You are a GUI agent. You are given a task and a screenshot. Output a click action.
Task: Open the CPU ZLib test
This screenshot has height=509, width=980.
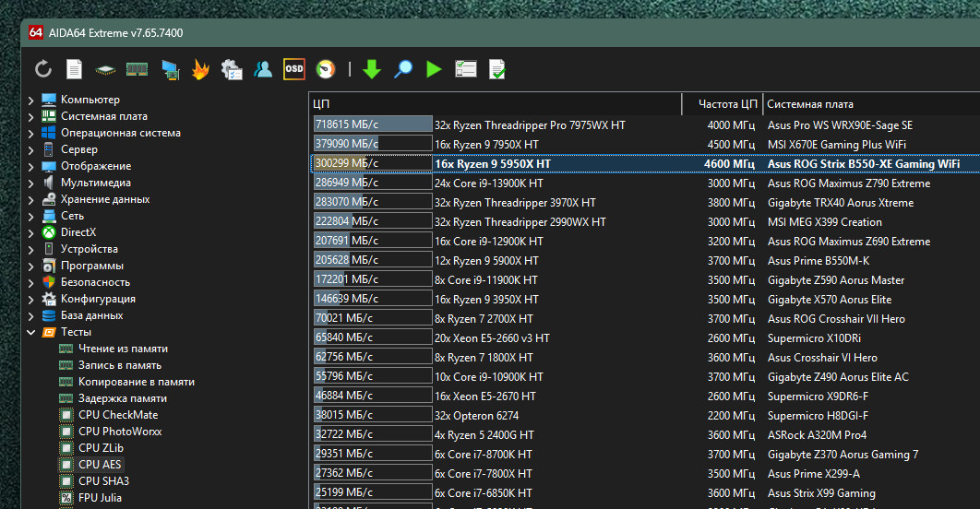pyautogui.click(x=101, y=448)
